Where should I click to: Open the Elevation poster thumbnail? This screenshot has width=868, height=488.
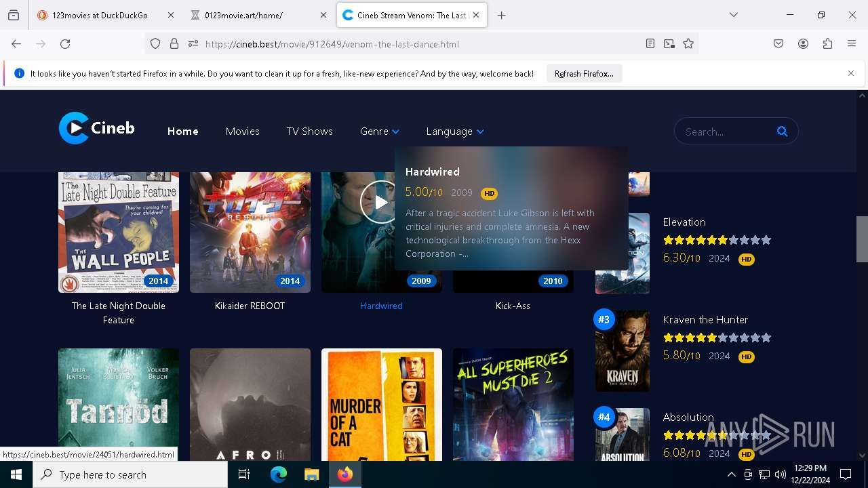pyautogui.click(x=623, y=253)
